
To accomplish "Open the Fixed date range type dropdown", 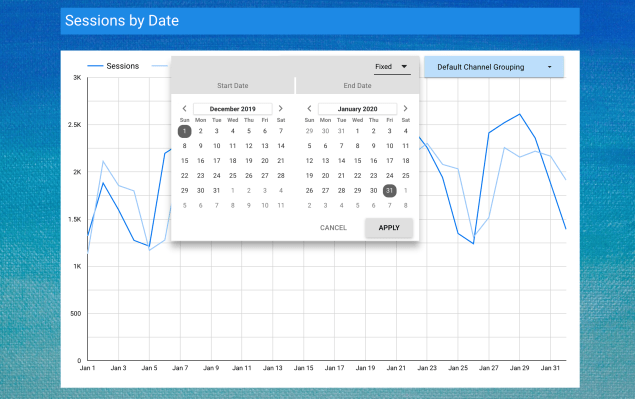I will pos(392,67).
